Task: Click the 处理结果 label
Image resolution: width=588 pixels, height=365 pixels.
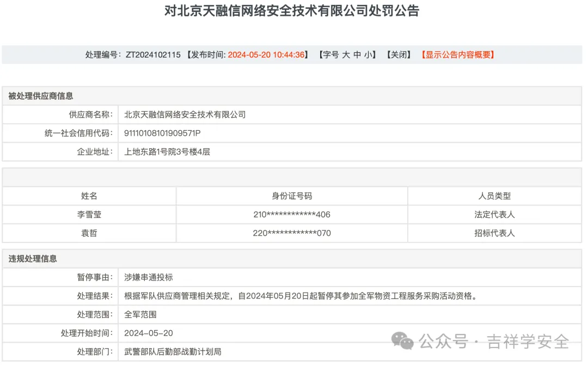Action: tap(95, 296)
